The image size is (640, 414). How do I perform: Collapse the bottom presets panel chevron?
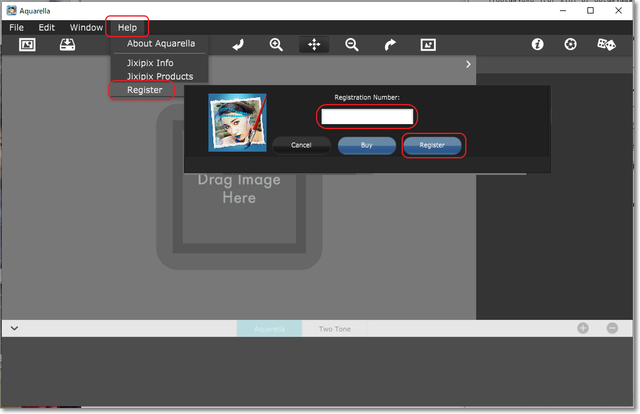[14, 328]
